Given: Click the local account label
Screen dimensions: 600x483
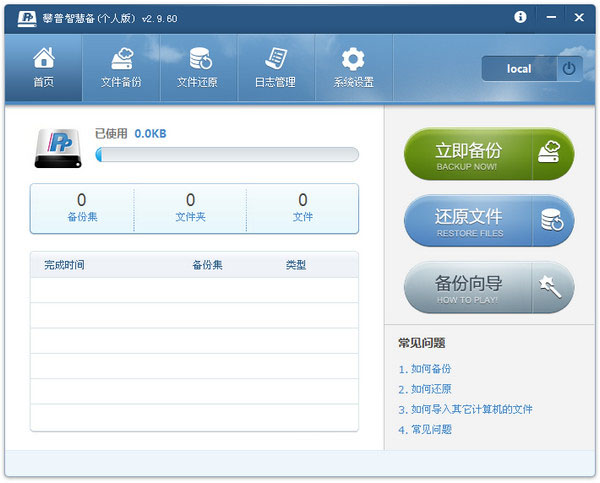Looking at the screenshot, I should tap(519, 69).
